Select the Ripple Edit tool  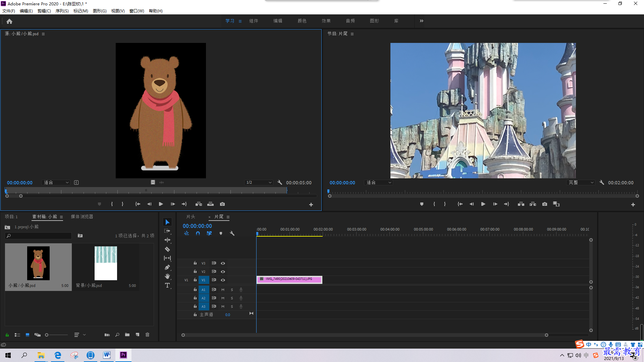coord(167,240)
